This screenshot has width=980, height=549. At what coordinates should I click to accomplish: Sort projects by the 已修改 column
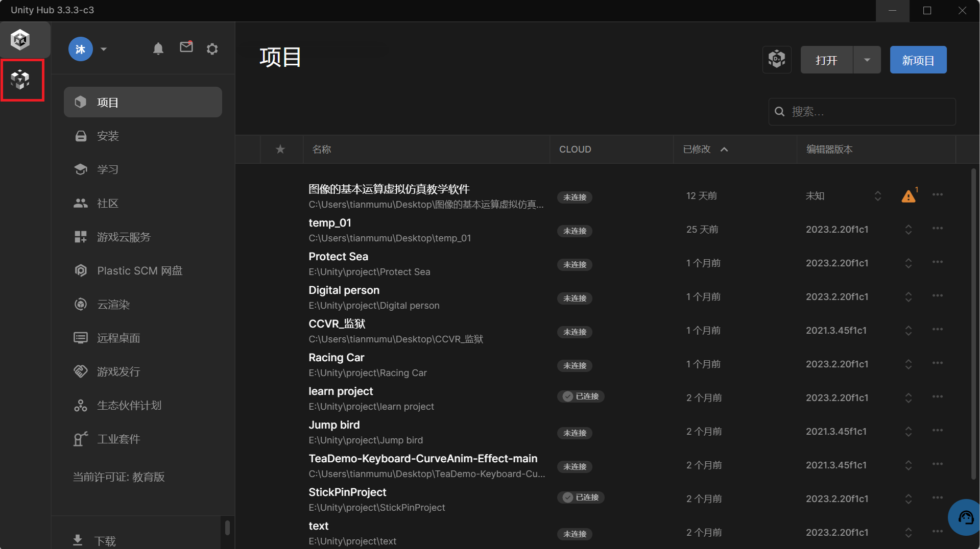pos(705,149)
